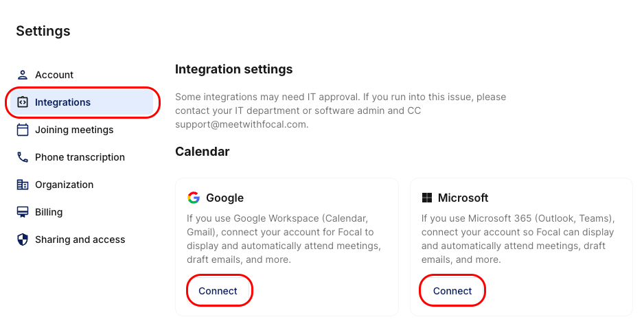Click the Google logo icon
The width and height of the screenshot is (644, 328).
click(194, 198)
